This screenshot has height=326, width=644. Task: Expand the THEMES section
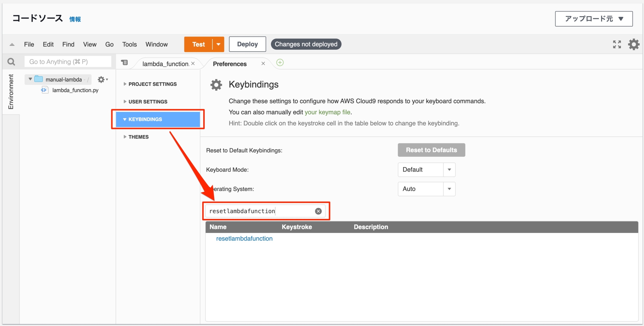point(138,137)
